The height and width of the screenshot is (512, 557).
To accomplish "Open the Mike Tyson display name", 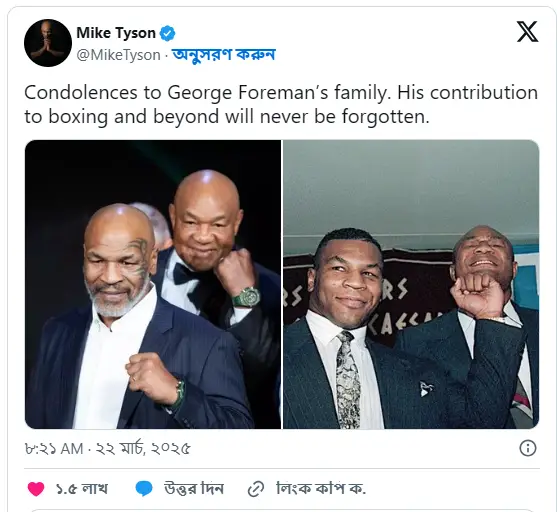I will click(x=116, y=33).
